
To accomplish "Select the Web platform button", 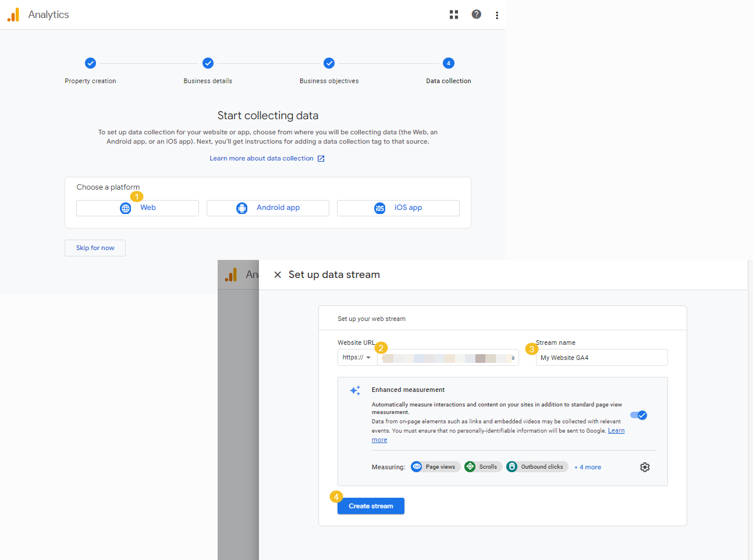I will tap(137, 208).
